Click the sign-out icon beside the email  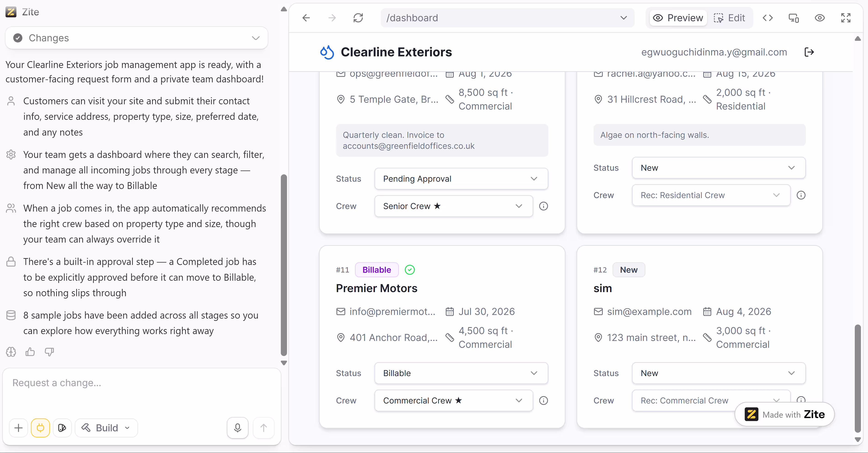[809, 52]
